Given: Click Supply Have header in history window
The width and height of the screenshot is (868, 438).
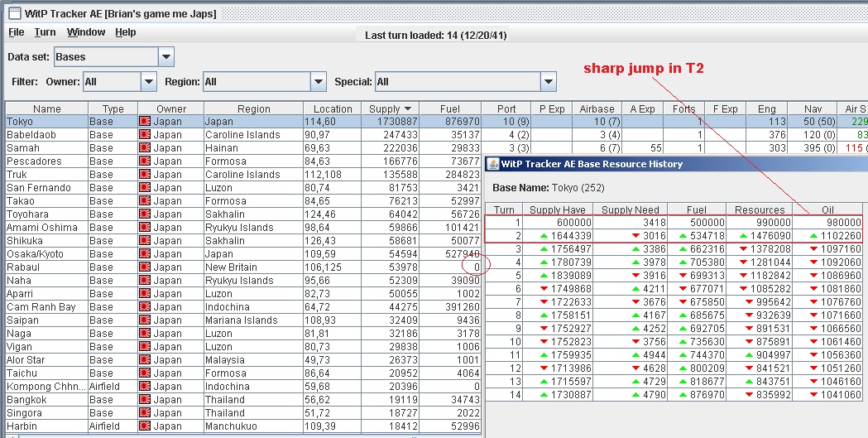Looking at the screenshot, I should pyautogui.click(x=558, y=209).
